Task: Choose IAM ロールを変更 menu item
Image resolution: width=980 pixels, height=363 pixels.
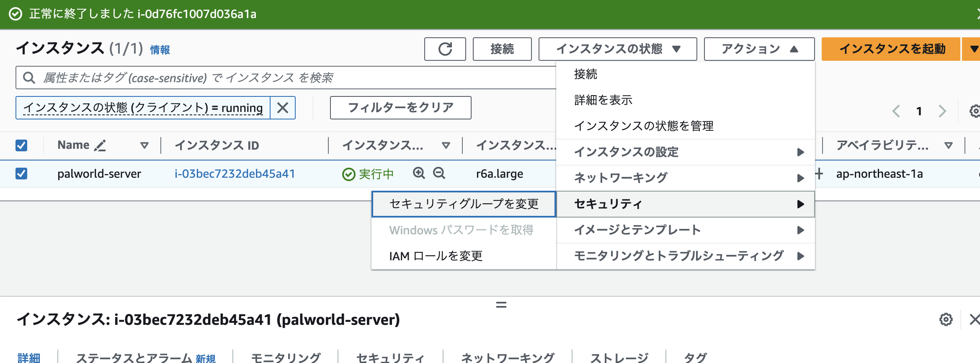Action: point(436,256)
